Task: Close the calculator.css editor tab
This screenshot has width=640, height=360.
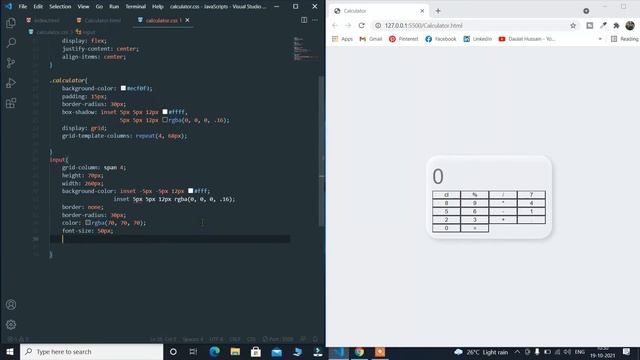Action: (187, 20)
